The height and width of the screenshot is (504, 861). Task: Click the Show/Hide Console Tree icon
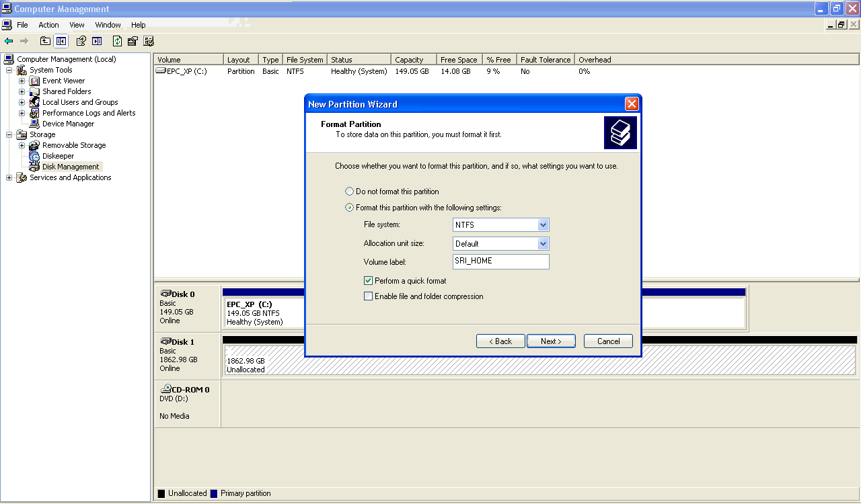(x=61, y=41)
